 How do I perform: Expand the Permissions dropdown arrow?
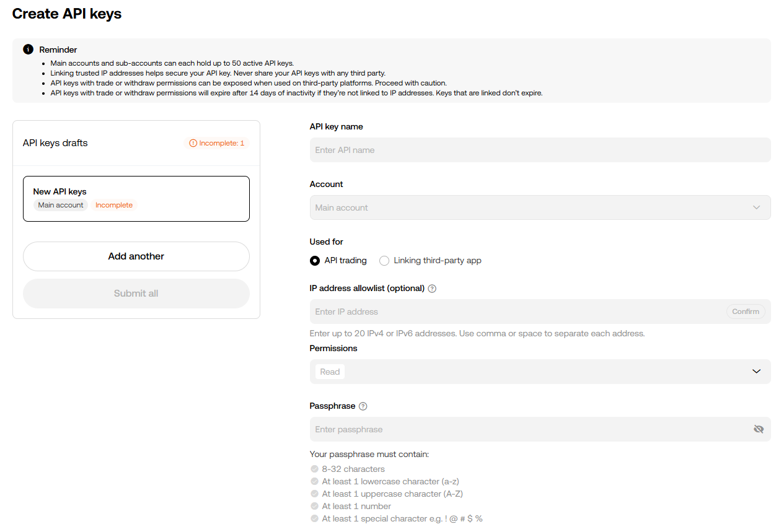tap(756, 372)
